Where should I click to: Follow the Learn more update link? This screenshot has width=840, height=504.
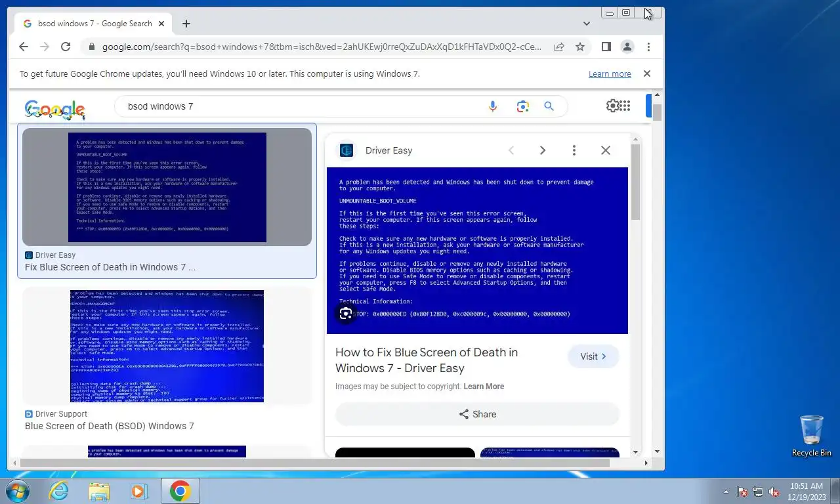[x=610, y=74]
